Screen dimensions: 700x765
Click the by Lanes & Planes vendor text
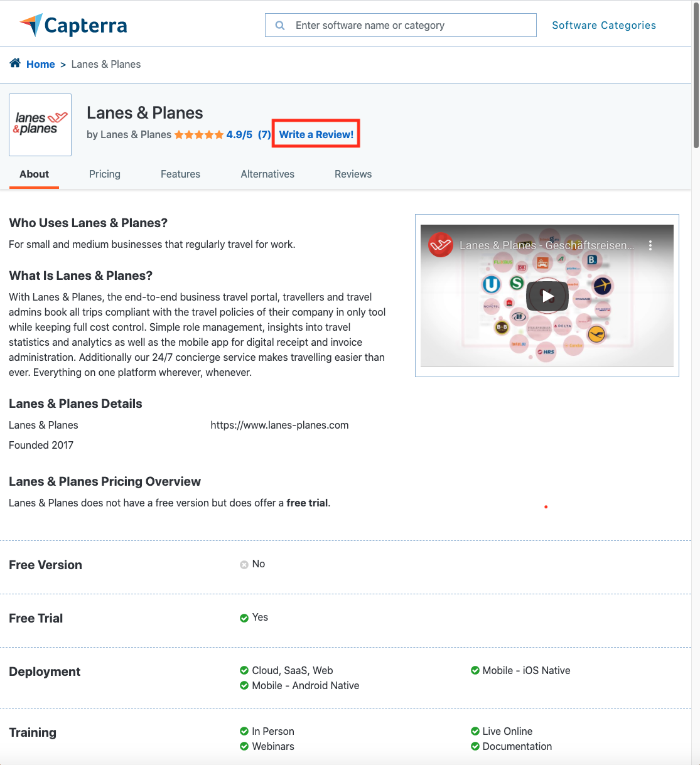click(129, 134)
